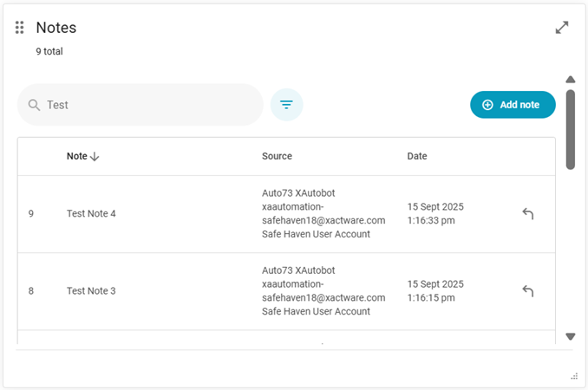
Task: Click the Add note button
Action: coord(513,105)
